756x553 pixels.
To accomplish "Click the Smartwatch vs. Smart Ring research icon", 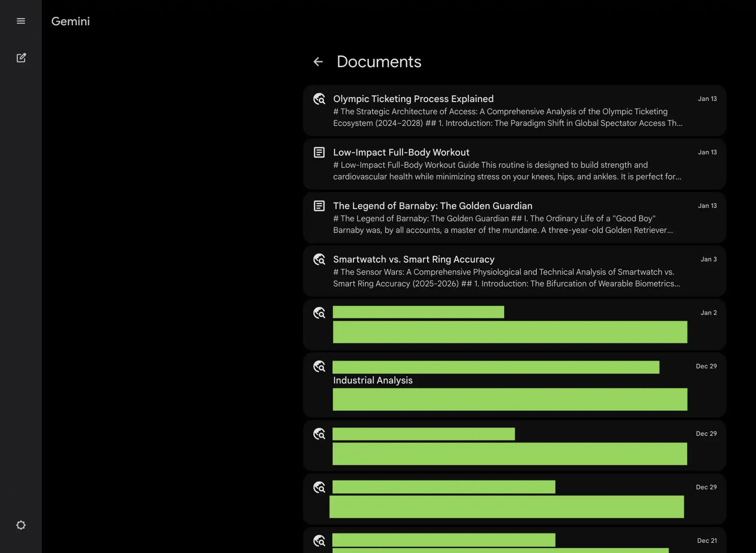I will [319, 260].
